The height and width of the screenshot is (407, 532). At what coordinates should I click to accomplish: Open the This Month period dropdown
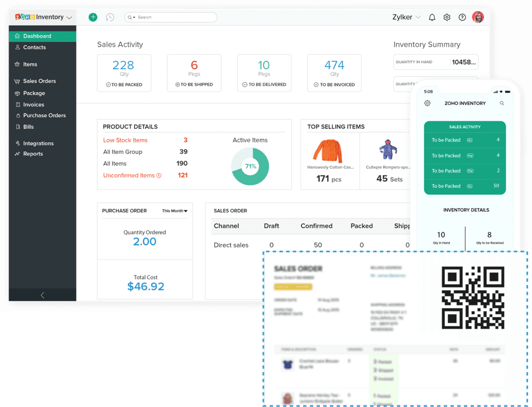[174, 211]
